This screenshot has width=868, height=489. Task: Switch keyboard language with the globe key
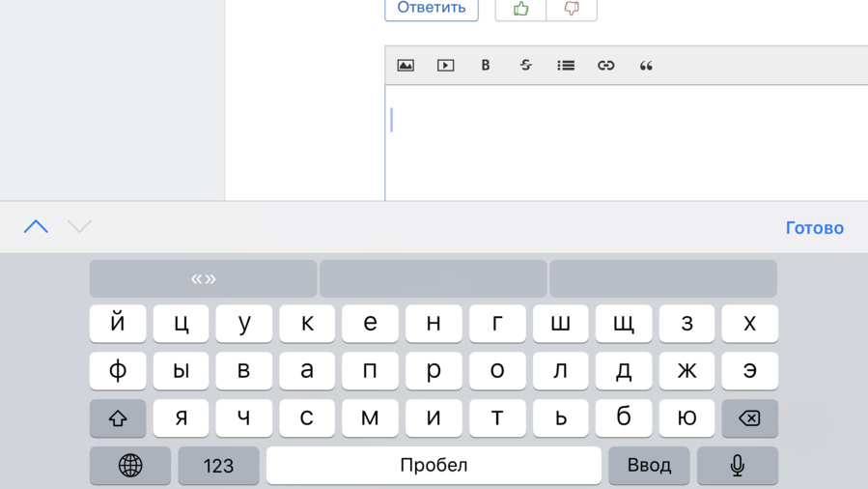pos(130,465)
